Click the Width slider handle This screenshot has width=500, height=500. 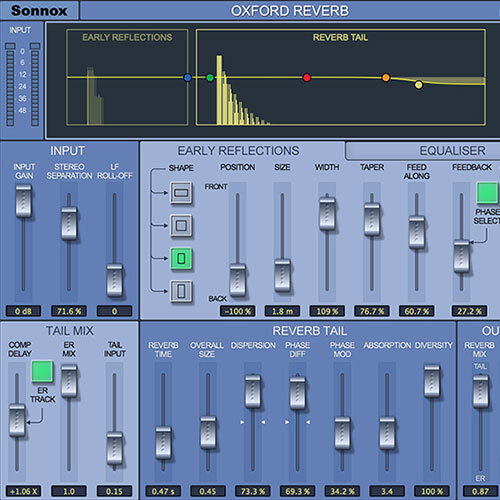coord(327,213)
